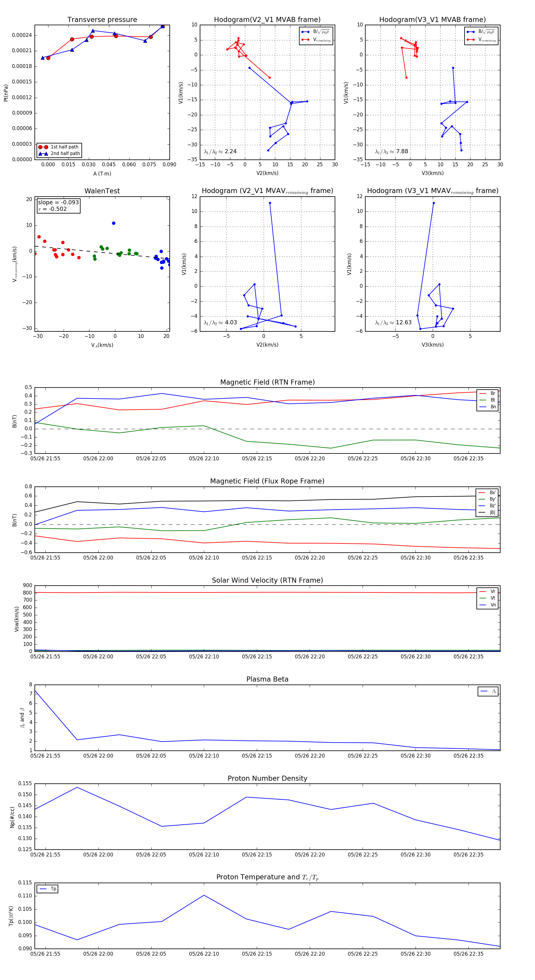Click the λ1/λ2 ≈ 2.24 annotation
Screen dimensions: 535x980
220,151
